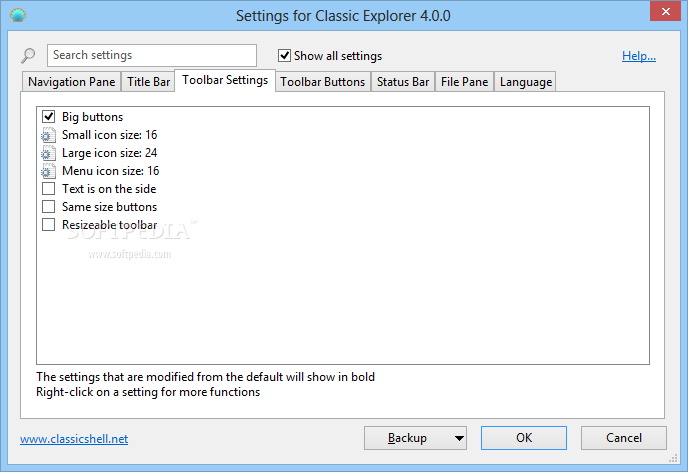Click the OK button

[524, 438]
